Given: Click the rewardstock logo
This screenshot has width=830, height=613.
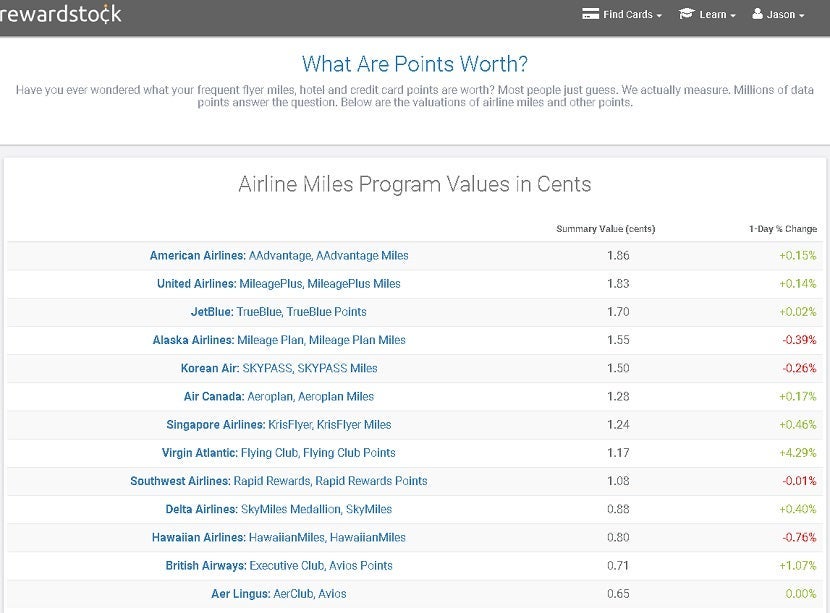Looking at the screenshot, I should 60,14.
